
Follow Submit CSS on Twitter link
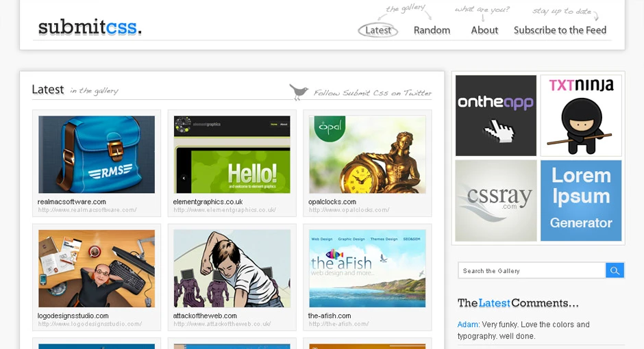pos(373,93)
